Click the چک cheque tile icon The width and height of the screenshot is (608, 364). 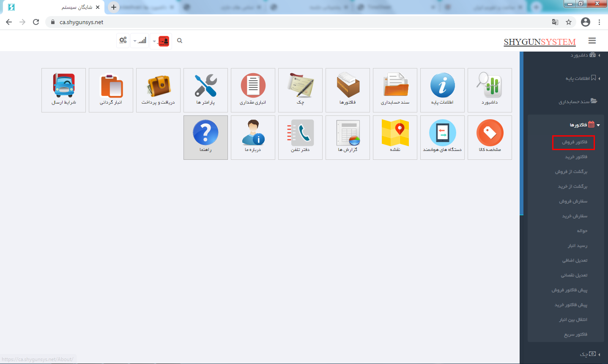(300, 86)
